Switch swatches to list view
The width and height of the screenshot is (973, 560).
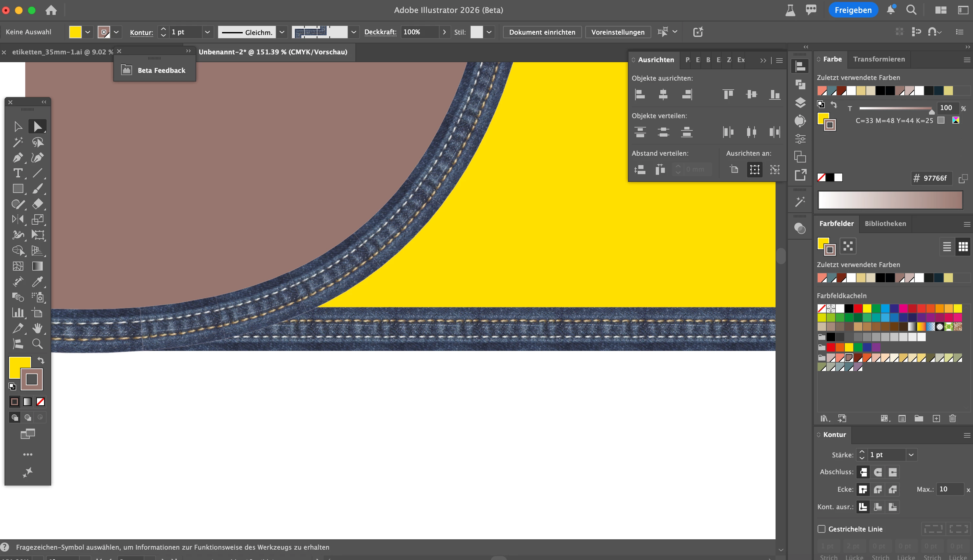(947, 247)
